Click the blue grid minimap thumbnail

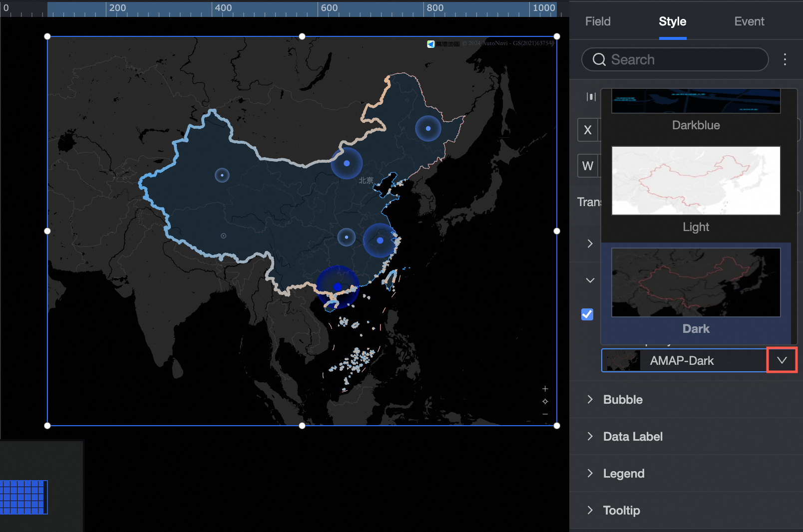point(23,497)
